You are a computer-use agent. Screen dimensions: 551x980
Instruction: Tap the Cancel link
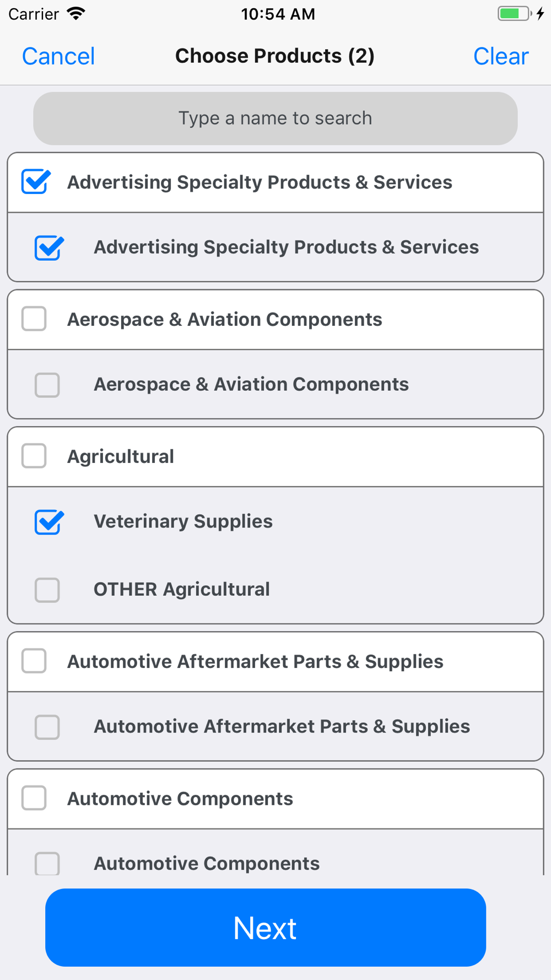(x=58, y=56)
